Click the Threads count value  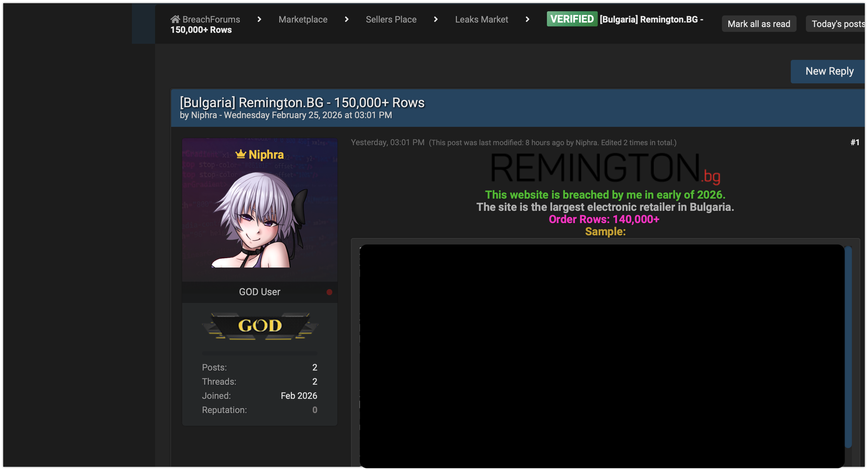pyautogui.click(x=314, y=381)
